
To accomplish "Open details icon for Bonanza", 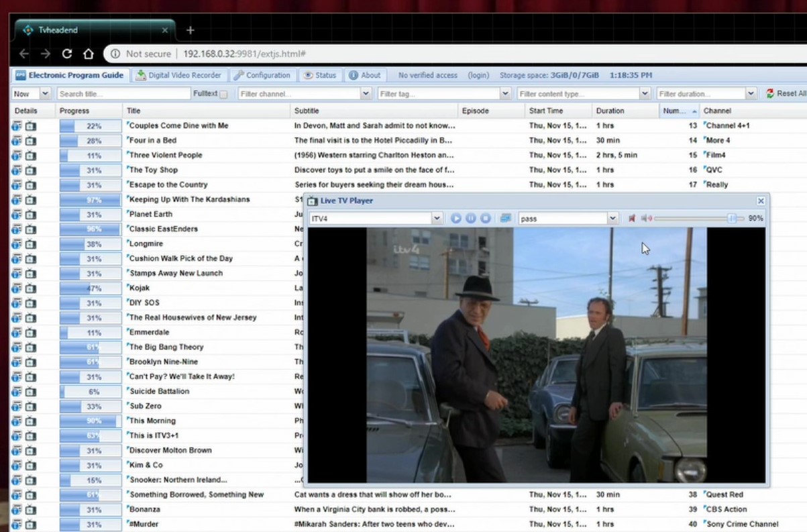I will [17, 509].
